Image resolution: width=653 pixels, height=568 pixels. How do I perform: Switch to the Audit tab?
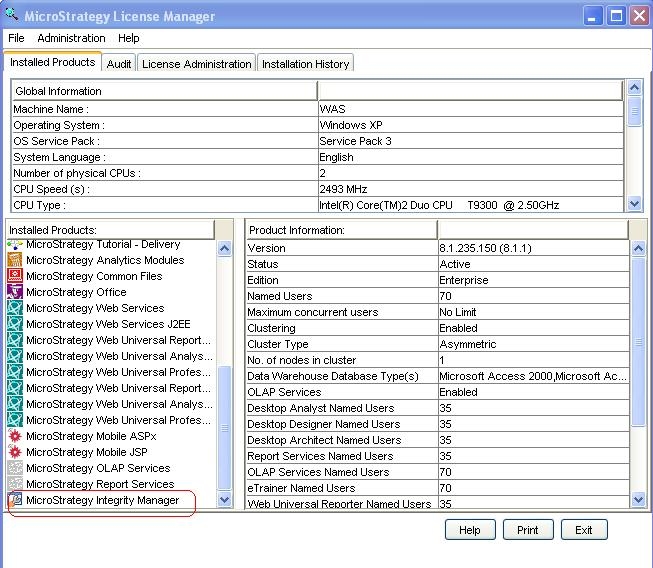coord(119,64)
